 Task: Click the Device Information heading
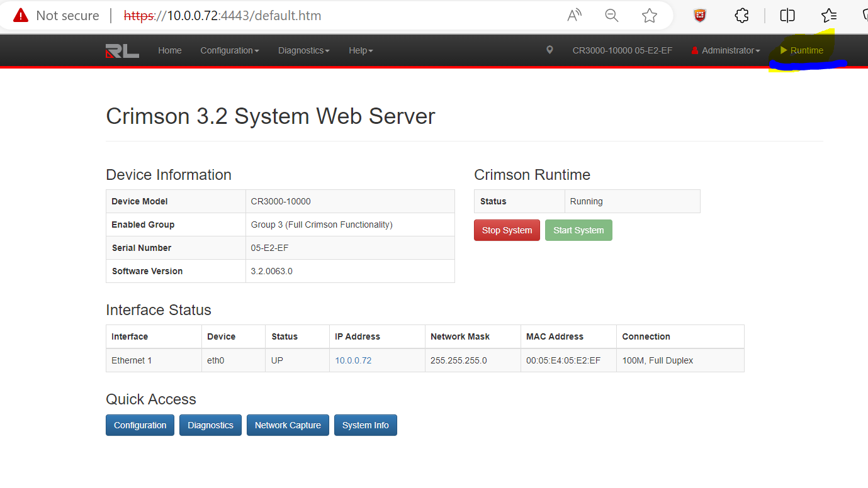(169, 175)
